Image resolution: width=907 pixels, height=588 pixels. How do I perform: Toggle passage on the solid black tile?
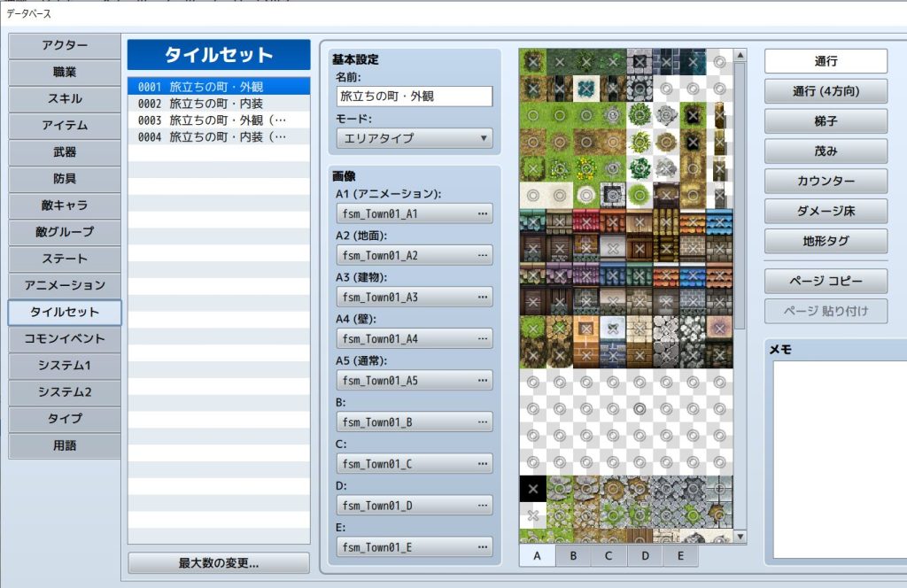point(532,489)
